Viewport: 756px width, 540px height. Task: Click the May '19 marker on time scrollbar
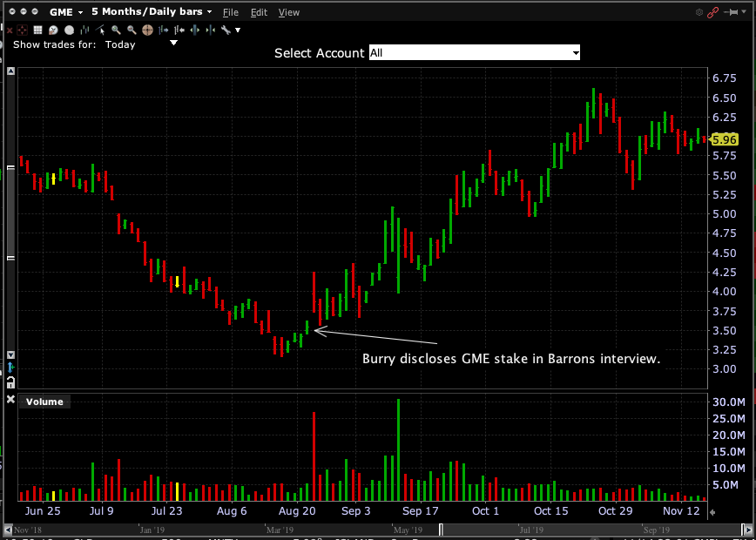(408, 530)
